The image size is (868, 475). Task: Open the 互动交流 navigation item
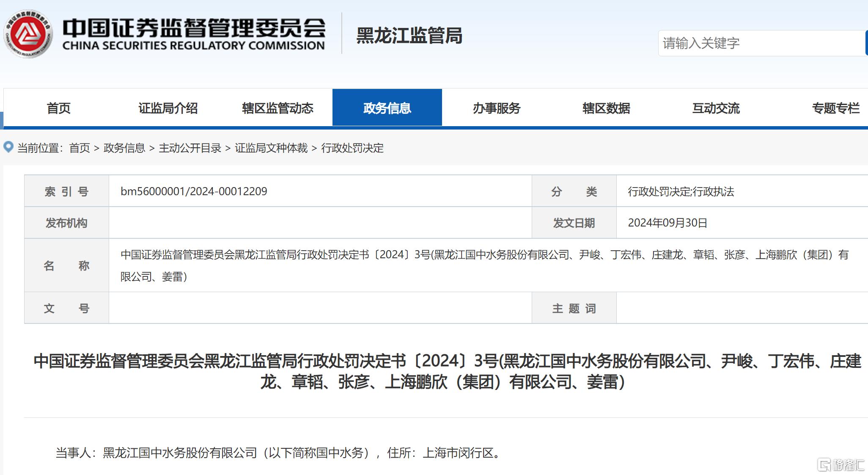pos(716,108)
